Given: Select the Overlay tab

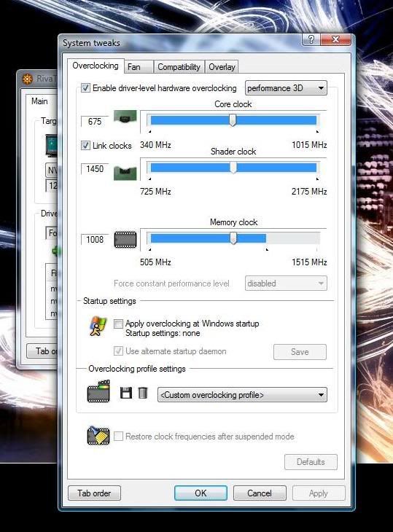Looking at the screenshot, I should click(x=222, y=67).
